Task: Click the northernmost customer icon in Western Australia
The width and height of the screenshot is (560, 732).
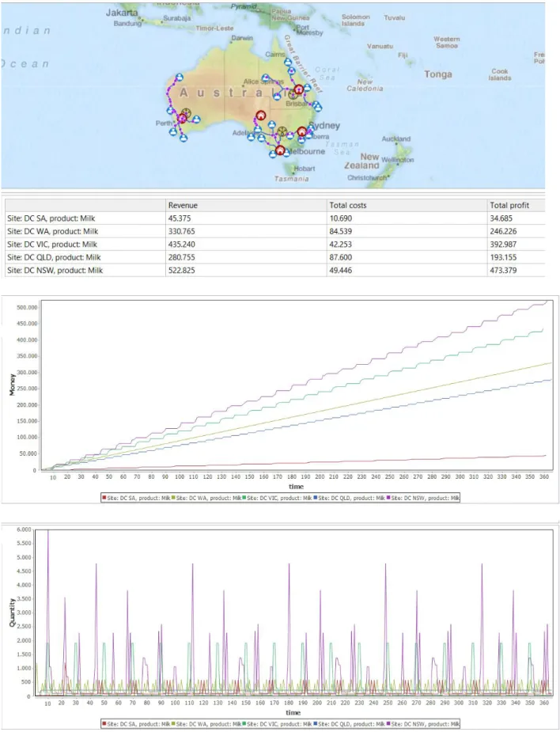Action: click(x=180, y=77)
